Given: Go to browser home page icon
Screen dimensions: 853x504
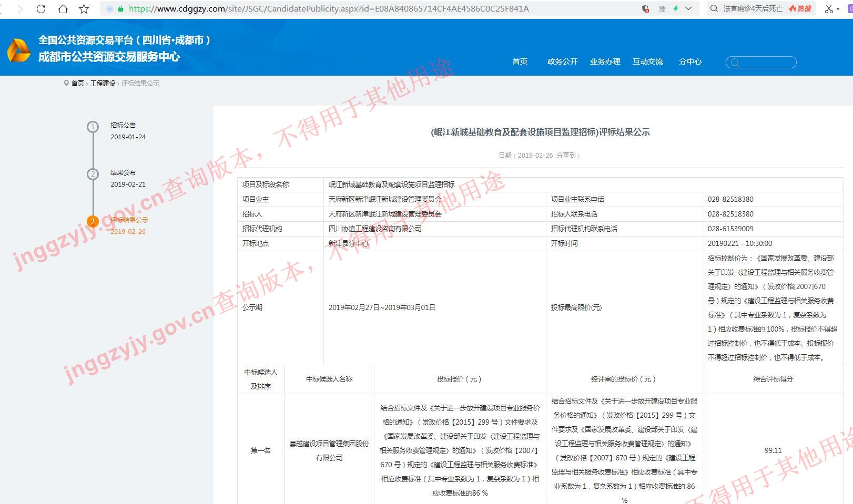Looking at the screenshot, I should click(63, 9).
